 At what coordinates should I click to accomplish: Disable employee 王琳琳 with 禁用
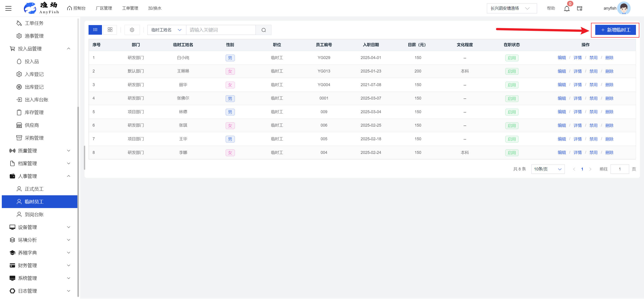point(593,71)
